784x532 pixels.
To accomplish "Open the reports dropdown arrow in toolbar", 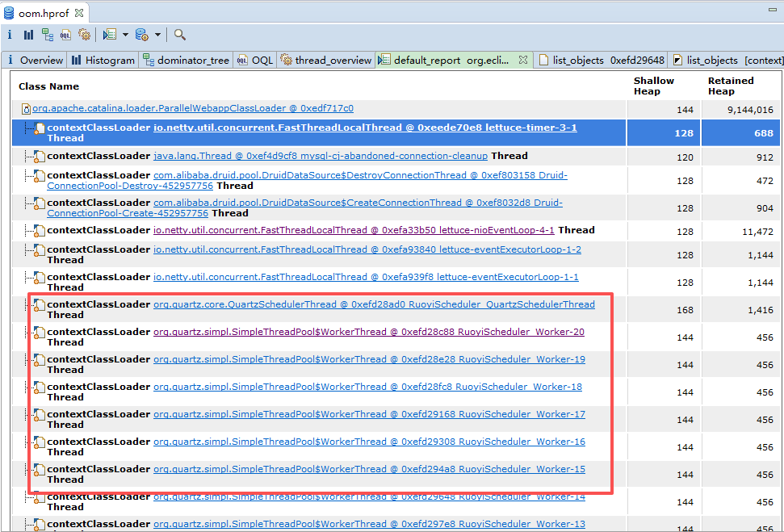I will [125, 35].
